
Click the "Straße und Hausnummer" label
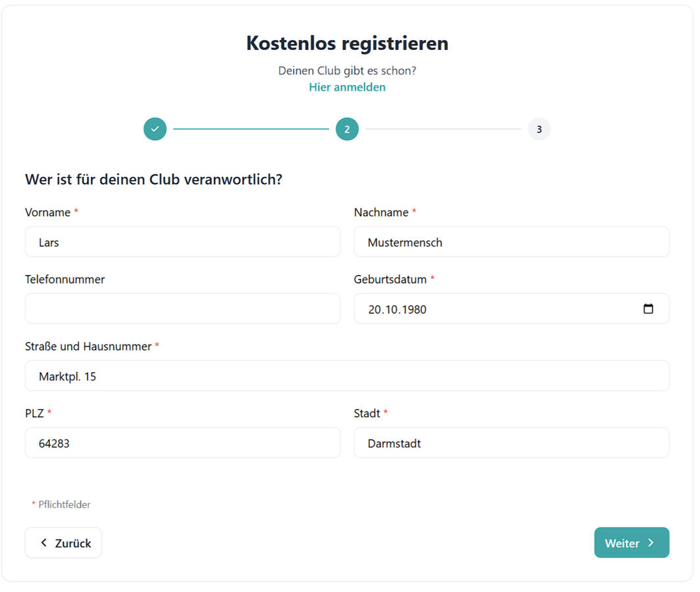click(x=88, y=347)
